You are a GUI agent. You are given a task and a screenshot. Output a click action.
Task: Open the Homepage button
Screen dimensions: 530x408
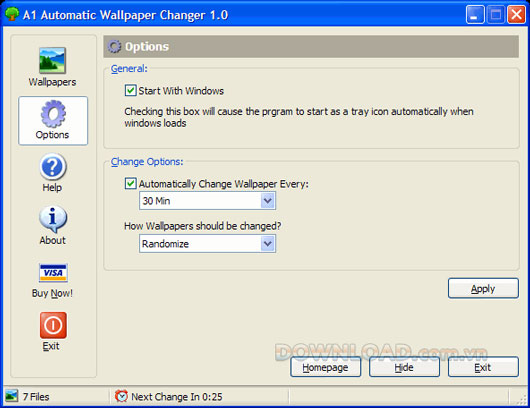pyautogui.click(x=325, y=367)
